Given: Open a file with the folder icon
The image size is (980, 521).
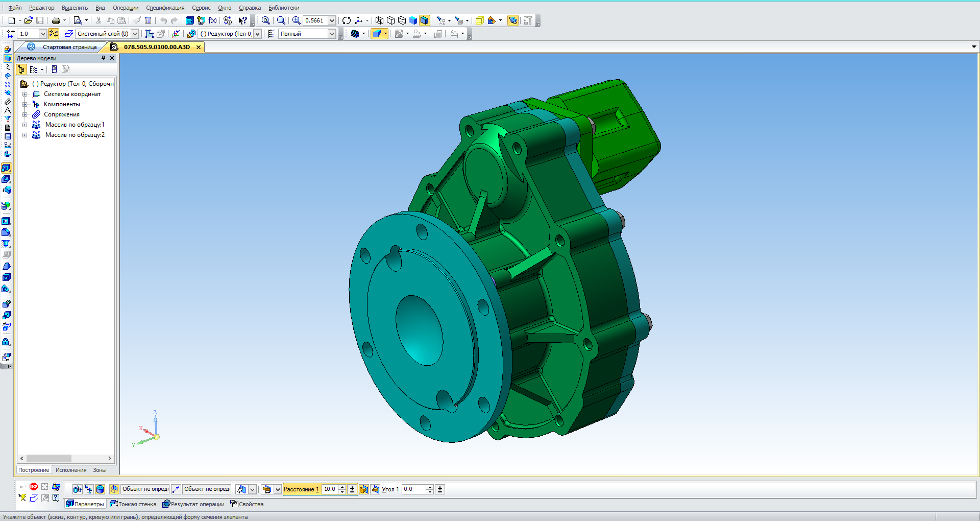Looking at the screenshot, I should coord(29,20).
